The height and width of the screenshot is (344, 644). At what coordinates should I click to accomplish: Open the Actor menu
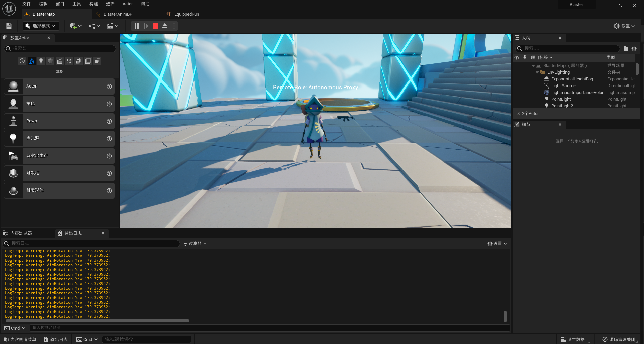pyautogui.click(x=128, y=4)
